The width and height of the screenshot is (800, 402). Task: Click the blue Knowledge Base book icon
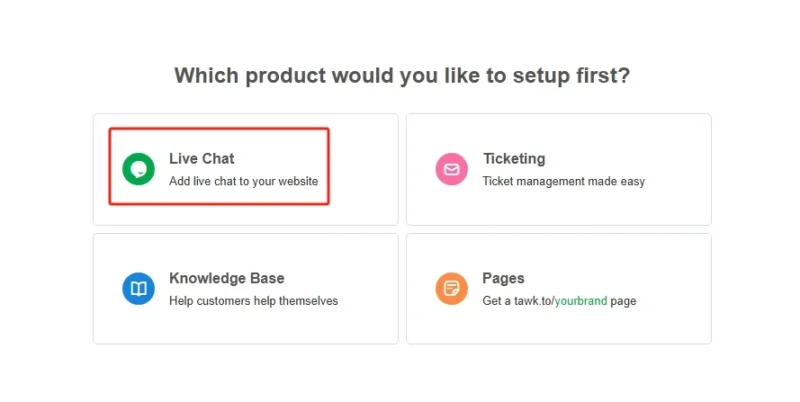coord(138,289)
